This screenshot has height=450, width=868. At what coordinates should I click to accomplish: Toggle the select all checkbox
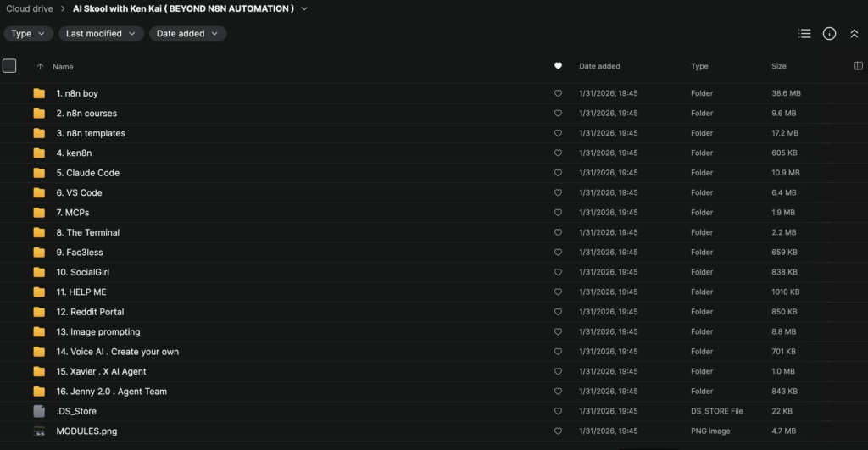9,66
